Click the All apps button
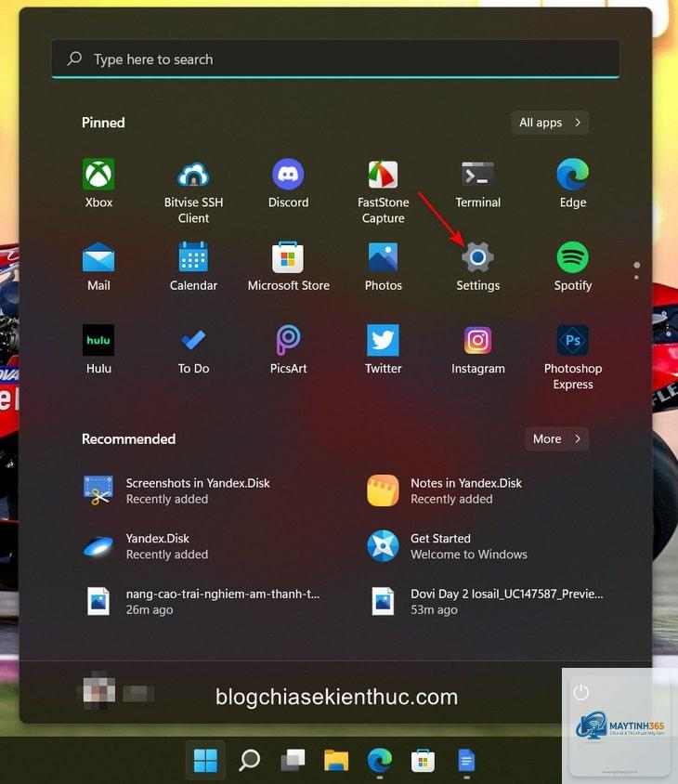 click(x=550, y=123)
